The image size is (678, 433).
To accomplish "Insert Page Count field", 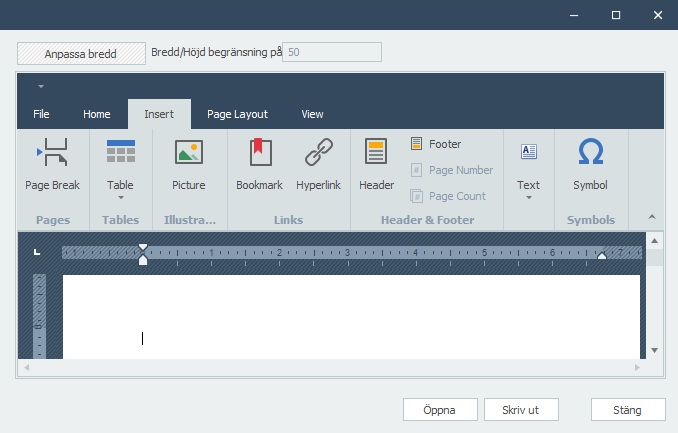I will (448, 196).
